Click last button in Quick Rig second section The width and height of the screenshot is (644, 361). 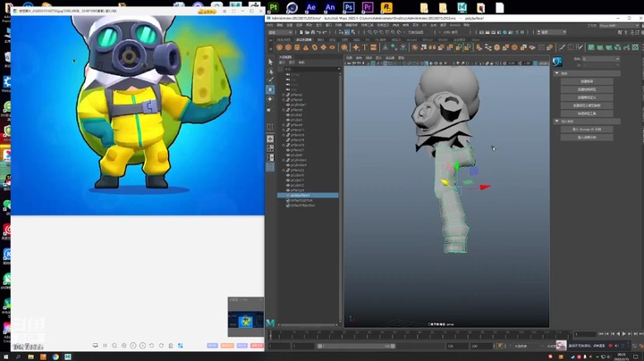pyautogui.click(x=587, y=138)
